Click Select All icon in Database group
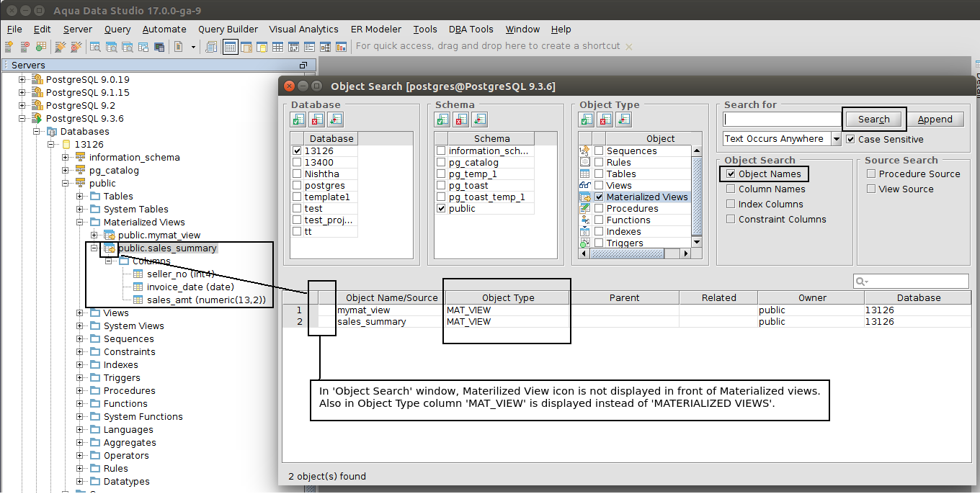This screenshot has height=494, width=980. [x=298, y=120]
